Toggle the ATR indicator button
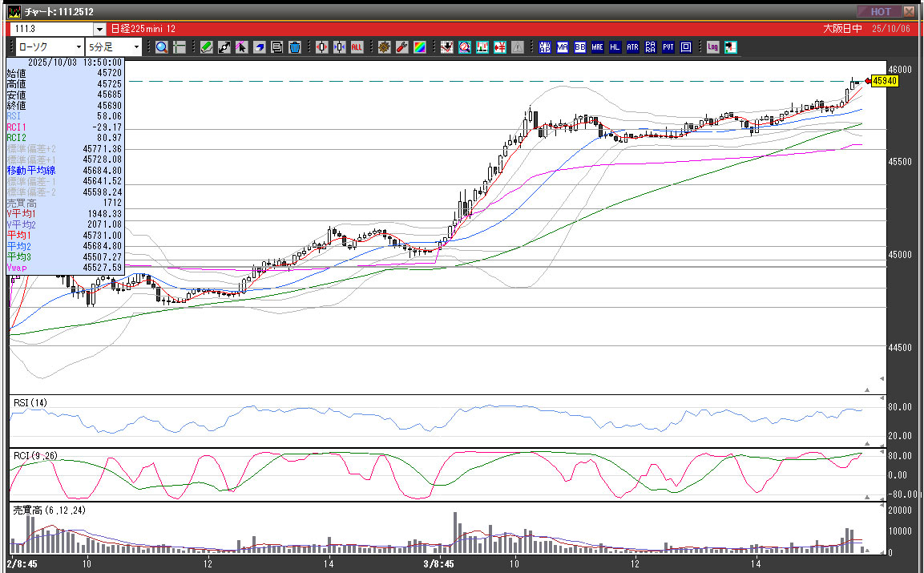Image resolution: width=924 pixels, height=573 pixels. point(633,47)
